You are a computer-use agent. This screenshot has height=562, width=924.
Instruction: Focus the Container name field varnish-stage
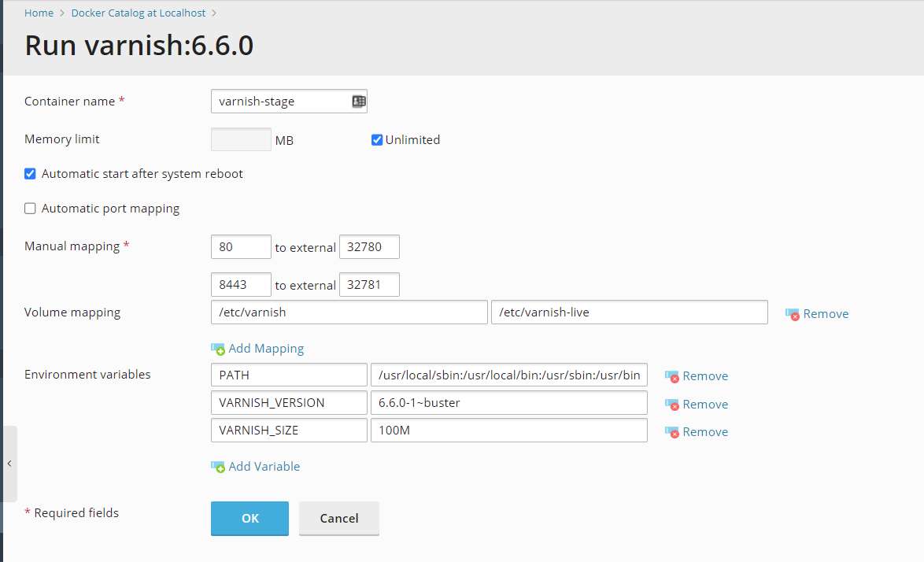[x=289, y=102]
